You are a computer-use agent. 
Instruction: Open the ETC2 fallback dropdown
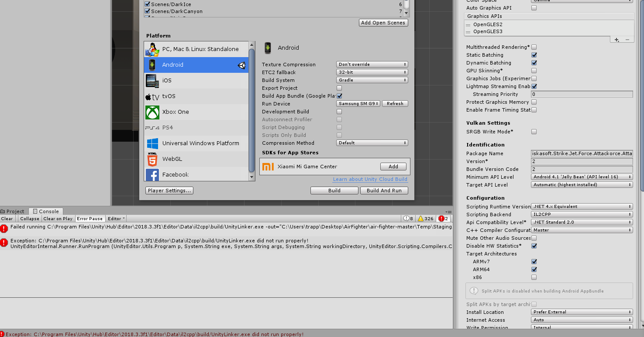coord(372,72)
